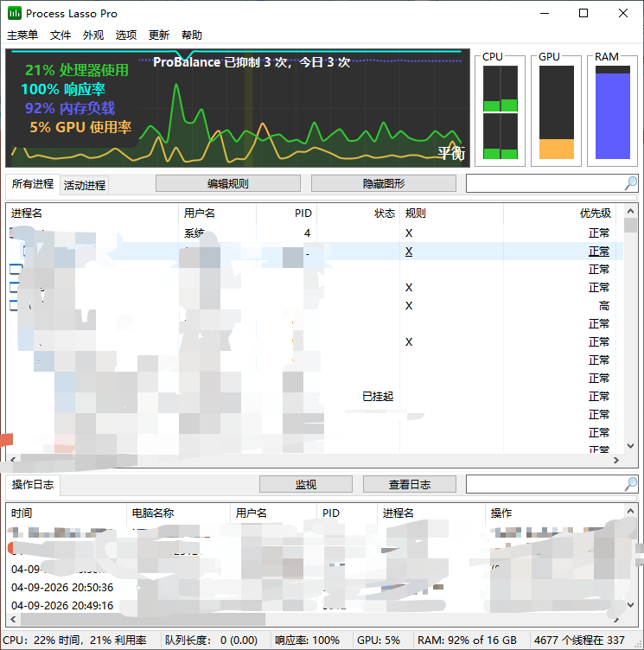
Task: Click the 21% 处理器使用 graph label
Action: point(77,70)
